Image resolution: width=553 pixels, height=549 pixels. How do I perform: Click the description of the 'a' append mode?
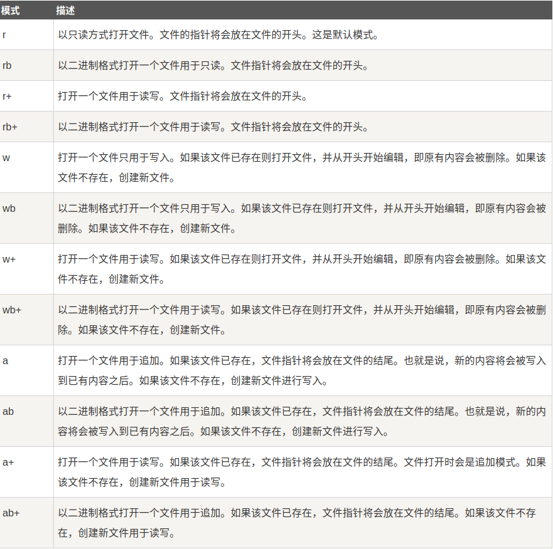pos(302,370)
